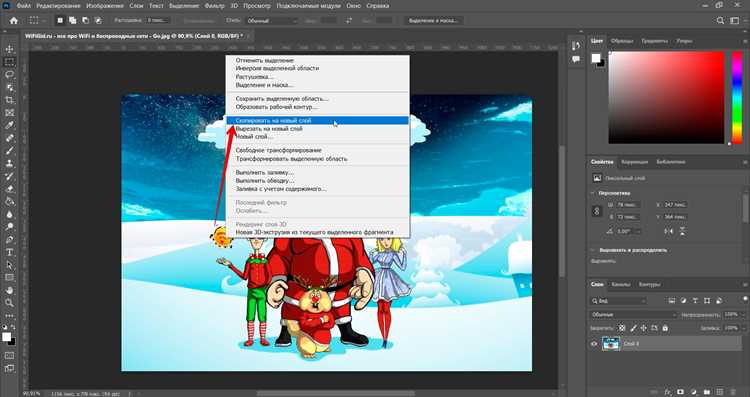
Task: Switch to the Каналы tab
Action: tap(621, 284)
